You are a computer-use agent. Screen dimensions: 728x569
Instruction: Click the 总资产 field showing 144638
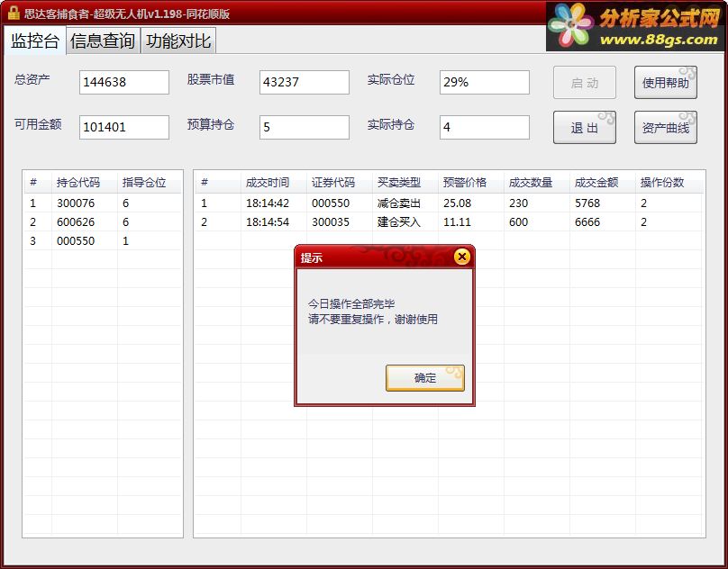click(124, 82)
